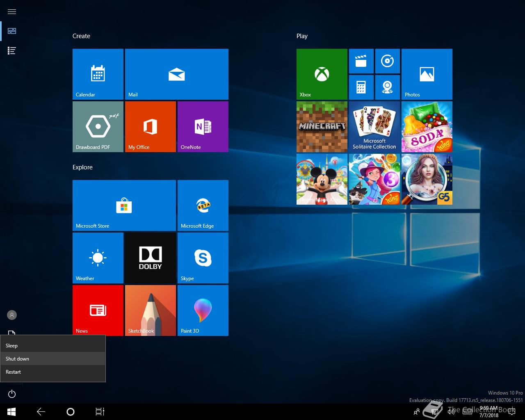This screenshot has height=420, width=525.
Task: Open the Mail tile
Action: [x=177, y=74]
